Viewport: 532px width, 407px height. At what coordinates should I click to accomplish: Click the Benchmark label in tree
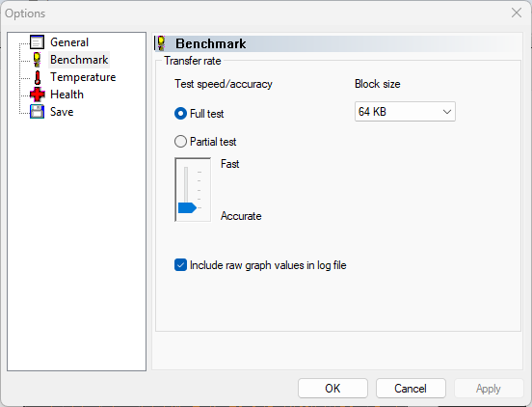(79, 60)
